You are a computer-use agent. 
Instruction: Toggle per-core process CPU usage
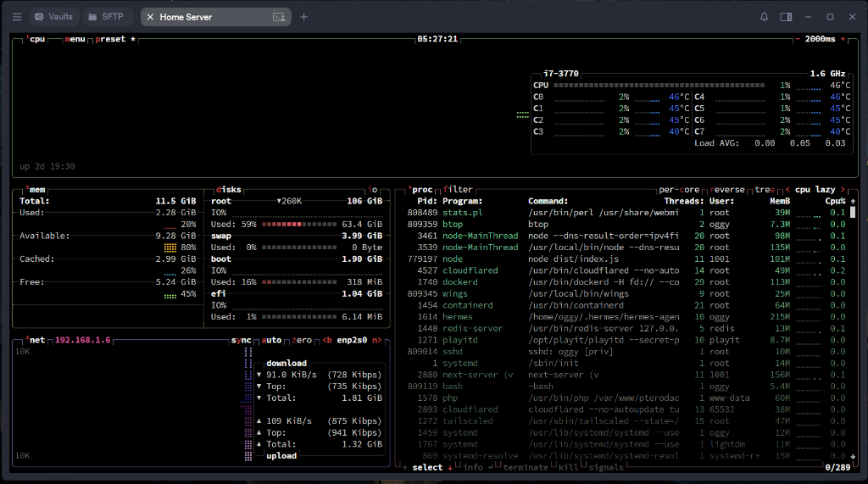pos(679,189)
